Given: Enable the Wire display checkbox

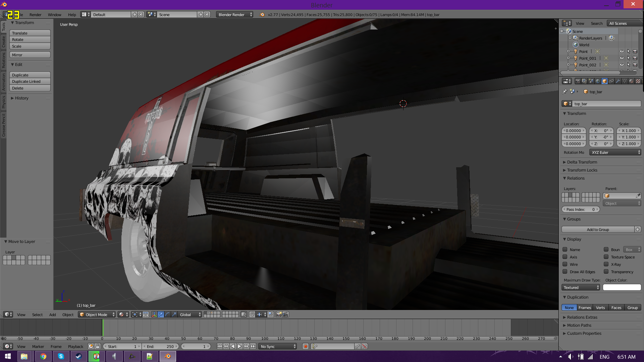Looking at the screenshot, I should point(565,264).
